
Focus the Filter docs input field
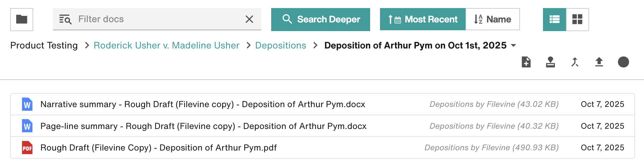pos(157,19)
